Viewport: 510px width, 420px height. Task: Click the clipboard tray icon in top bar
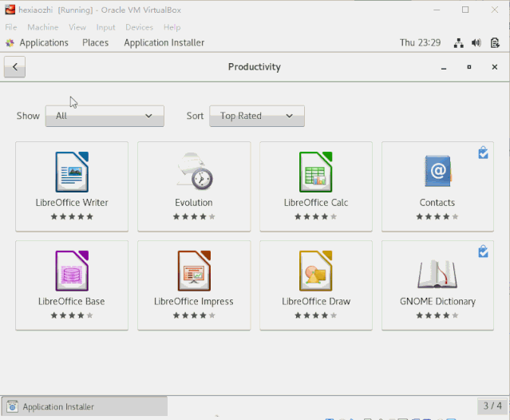point(495,42)
